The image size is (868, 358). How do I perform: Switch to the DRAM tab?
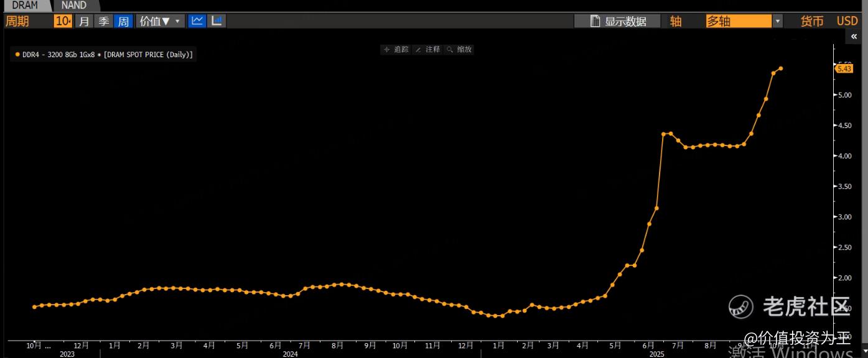tap(25, 5)
